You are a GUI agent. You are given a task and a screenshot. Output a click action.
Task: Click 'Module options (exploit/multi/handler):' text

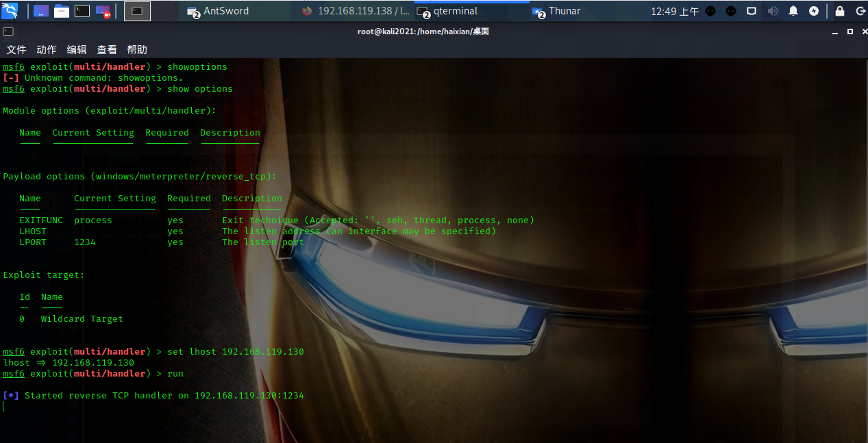point(110,111)
